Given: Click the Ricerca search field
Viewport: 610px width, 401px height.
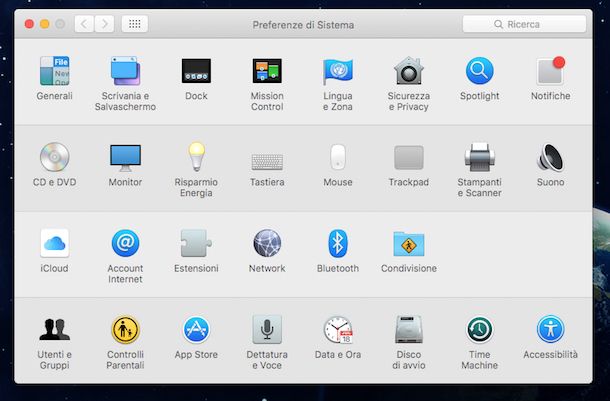Looking at the screenshot, I should pyautogui.click(x=524, y=24).
